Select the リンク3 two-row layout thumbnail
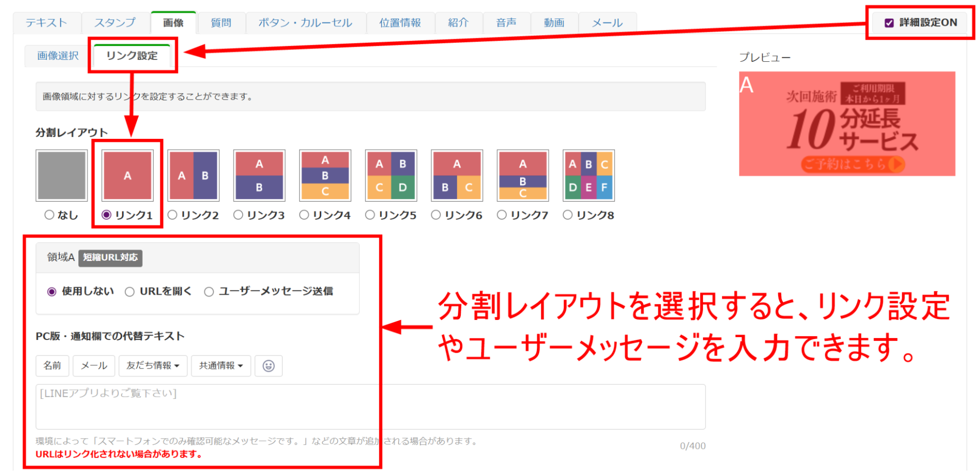The height and width of the screenshot is (471, 980). coord(259,175)
